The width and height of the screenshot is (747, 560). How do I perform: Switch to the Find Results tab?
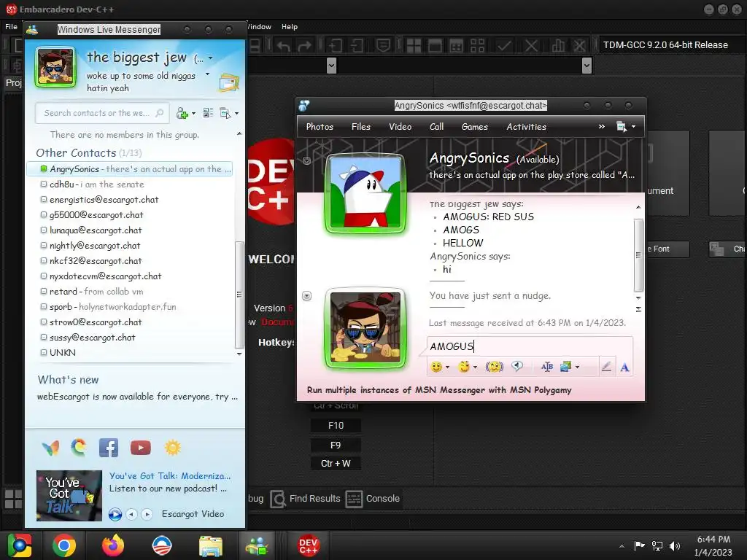click(306, 499)
